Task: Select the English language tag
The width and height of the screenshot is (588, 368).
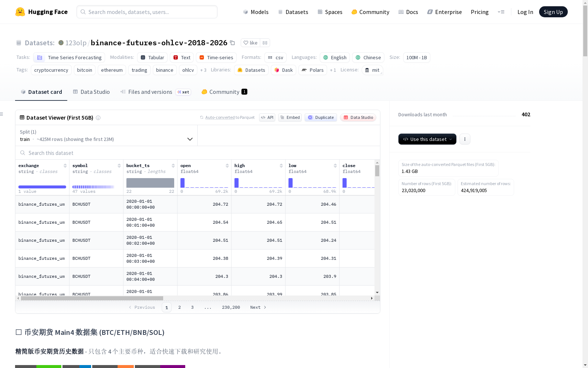Action: click(335, 57)
